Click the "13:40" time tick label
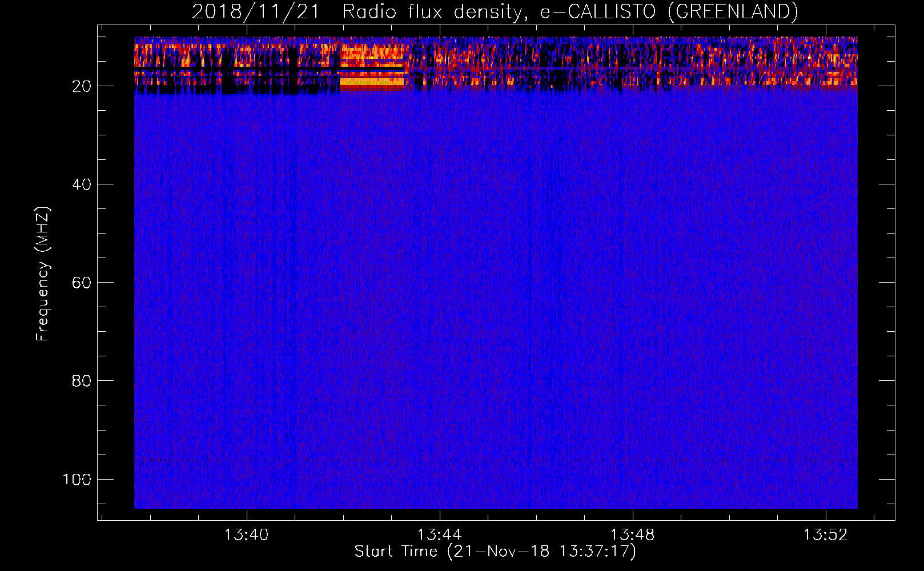The height and width of the screenshot is (571, 924). [x=246, y=535]
